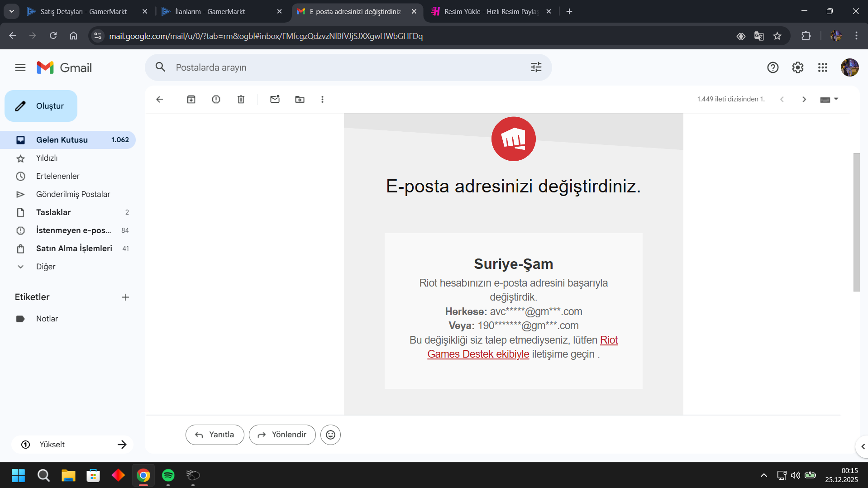The height and width of the screenshot is (488, 868).
Task: Click email vertical scrollbar
Action: point(857,222)
